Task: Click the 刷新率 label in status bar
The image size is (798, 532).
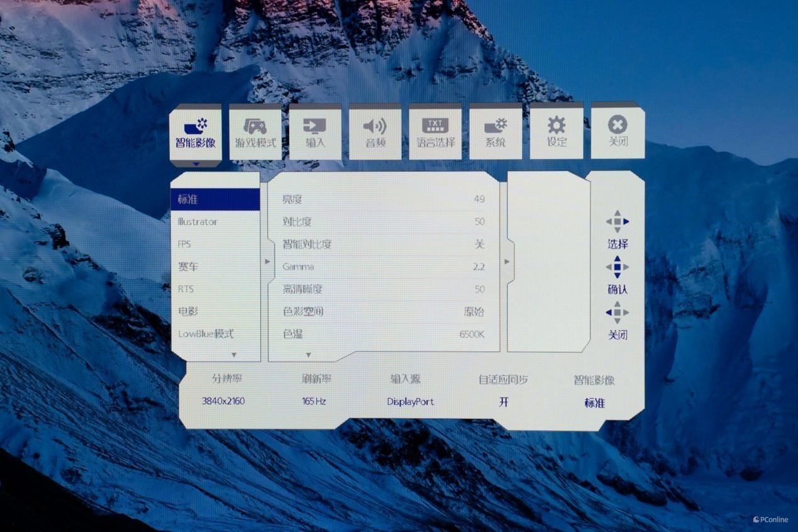Action: pos(316,379)
